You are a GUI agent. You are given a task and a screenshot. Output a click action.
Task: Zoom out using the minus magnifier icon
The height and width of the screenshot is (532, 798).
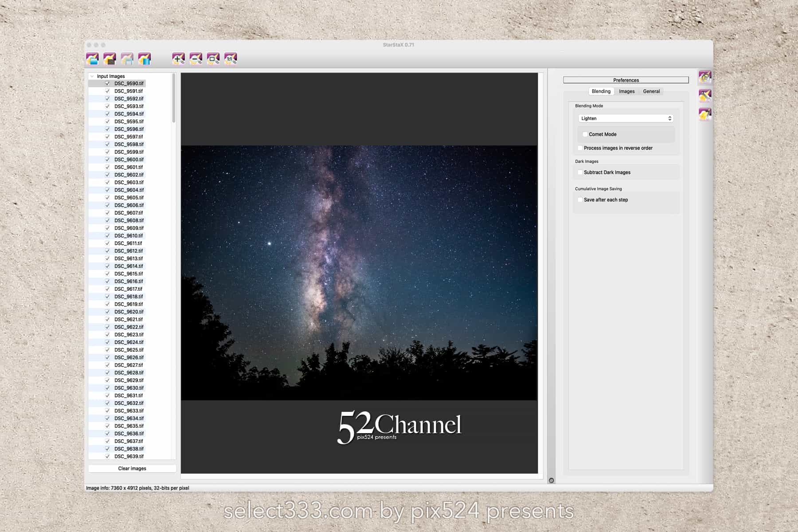click(196, 59)
